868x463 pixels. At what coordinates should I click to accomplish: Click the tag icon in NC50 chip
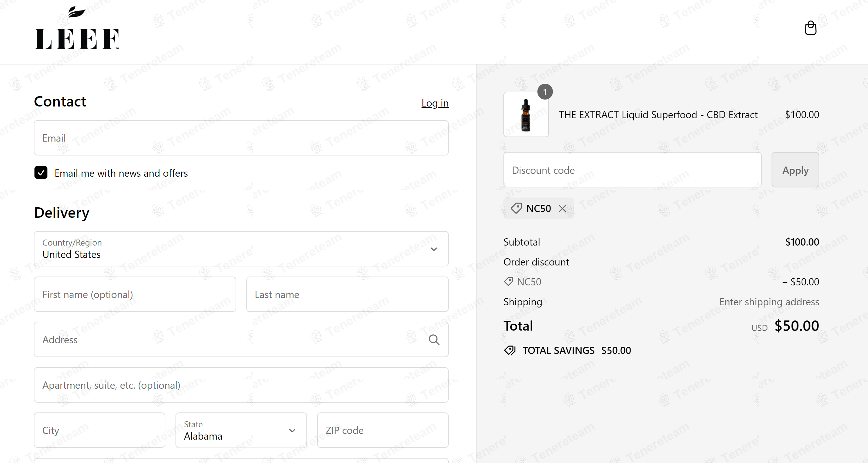(516, 209)
